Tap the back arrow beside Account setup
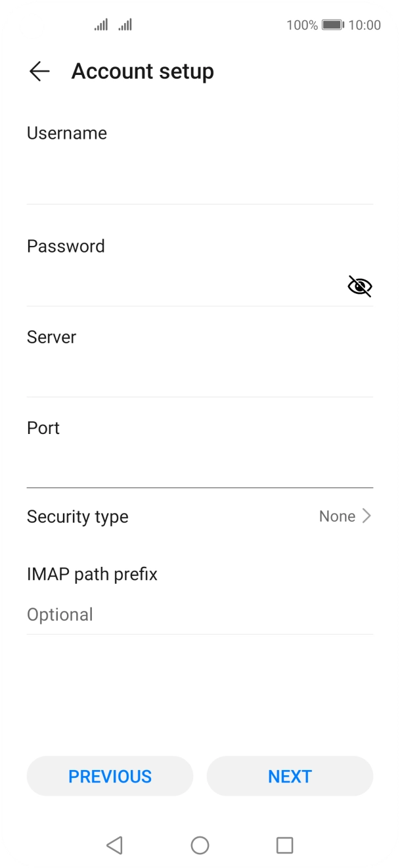The image size is (400, 868). (39, 71)
